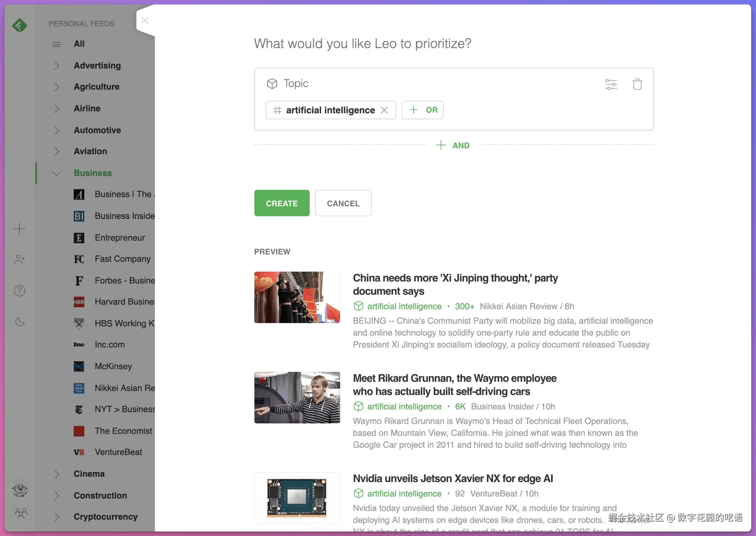Open the Nvidia Jetson Xavier article thumbnail
The image size is (756, 536).
(297, 498)
